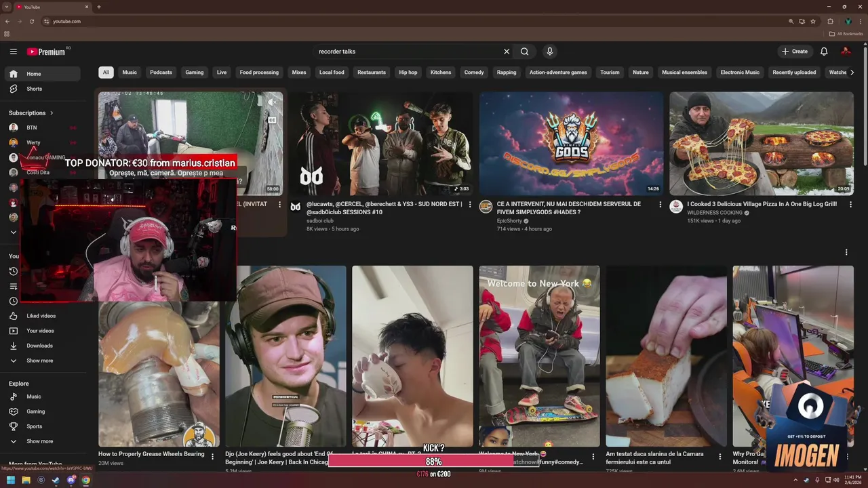
Task: Open Shorts in the sidebar
Action: pyautogui.click(x=42, y=89)
